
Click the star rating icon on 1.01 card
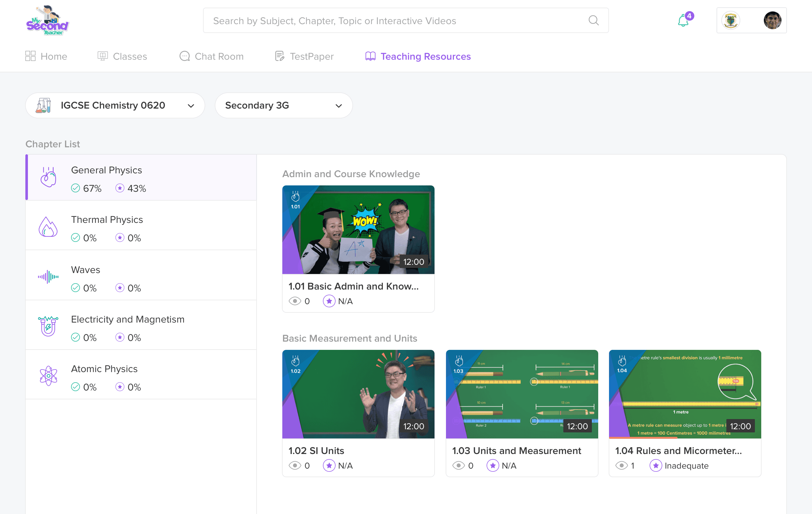tap(329, 301)
